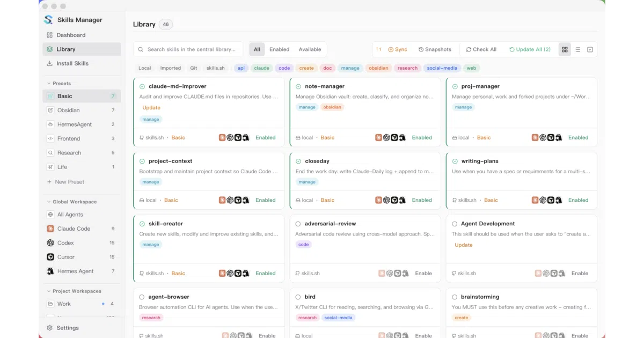This screenshot has width=644, height=338.
Task: Click the Claude Code agent icon in sidebar
Action: click(x=50, y=229)
